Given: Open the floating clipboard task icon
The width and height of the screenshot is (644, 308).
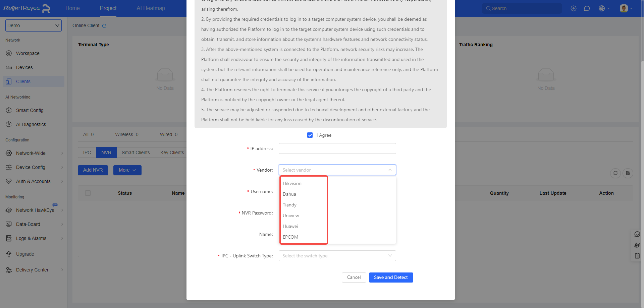Looking at the screenshot, I should [x=637, y=256].
